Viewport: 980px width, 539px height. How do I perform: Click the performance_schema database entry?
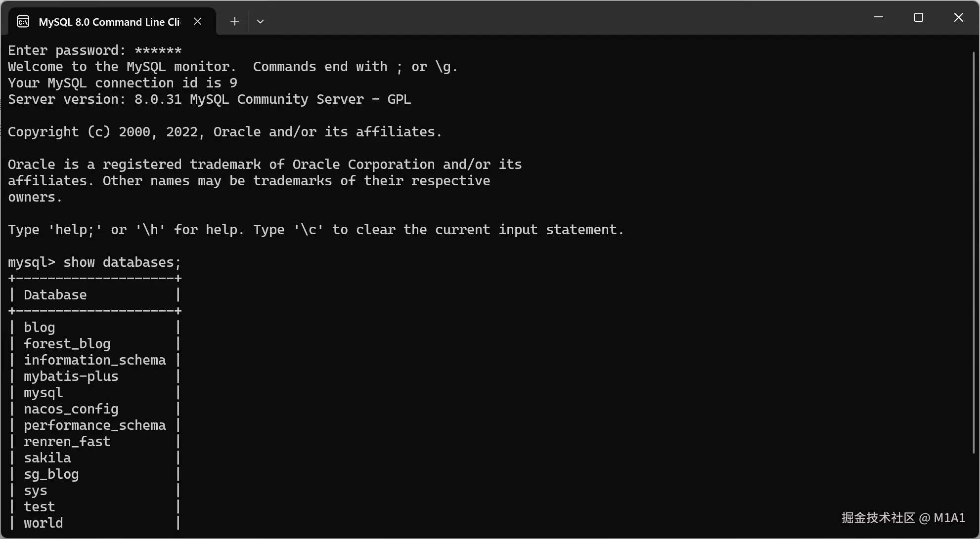(95, 425)
